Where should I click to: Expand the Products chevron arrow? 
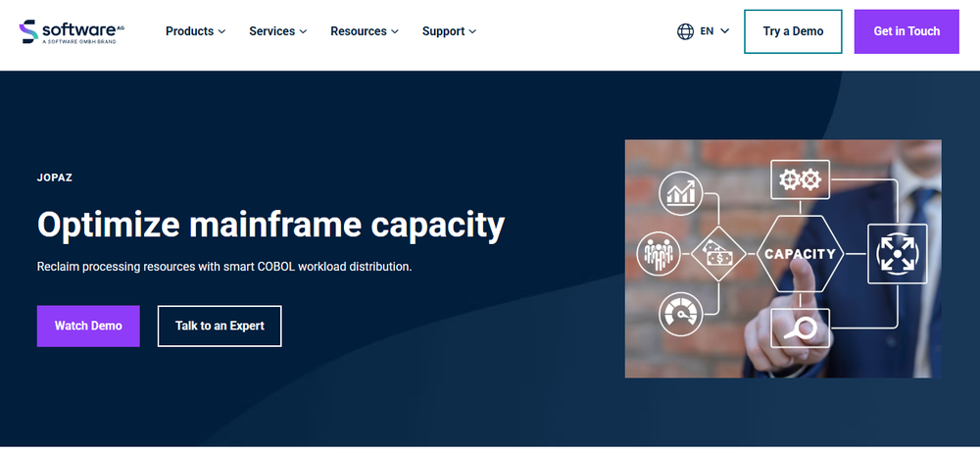coord(221,31)
